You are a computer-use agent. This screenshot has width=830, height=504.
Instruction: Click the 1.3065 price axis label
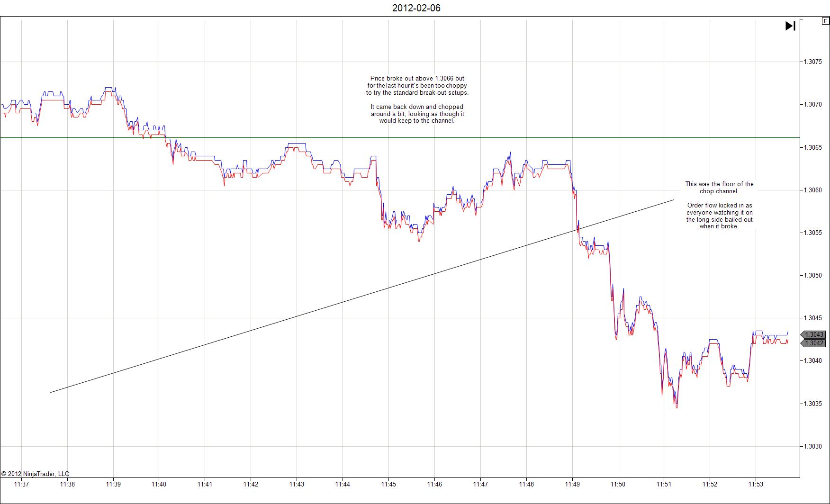click(812, 147)
